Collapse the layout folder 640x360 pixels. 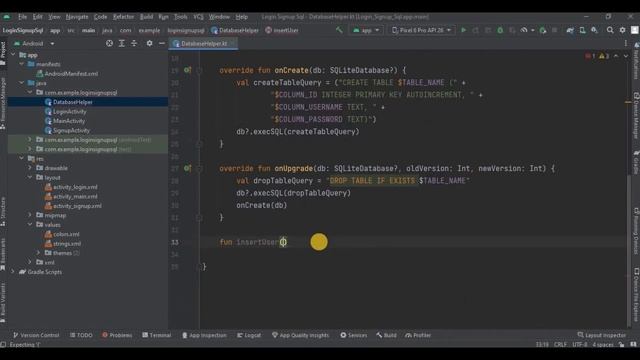click(x=30, y=177)
